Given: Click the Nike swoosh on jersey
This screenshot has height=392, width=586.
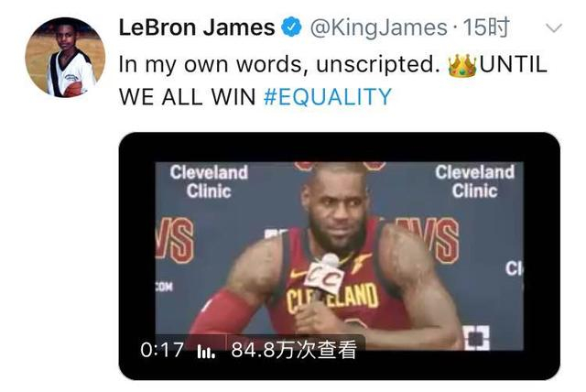Looking at the screenshot, I should coord(298,275).
